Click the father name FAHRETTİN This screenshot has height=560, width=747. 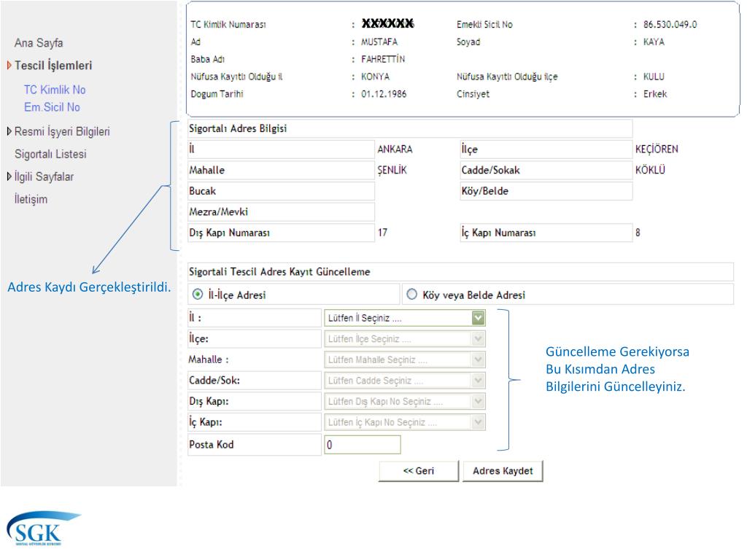[383, 59]
